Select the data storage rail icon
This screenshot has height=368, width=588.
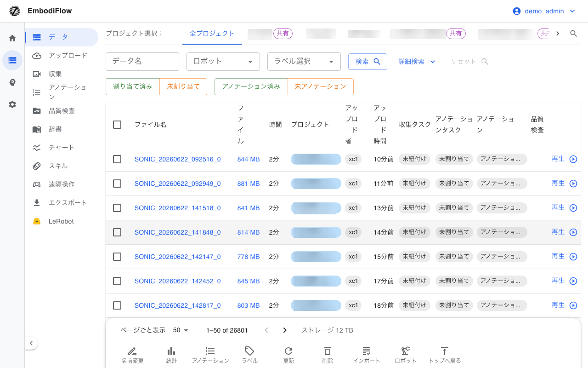click(12, 60)
